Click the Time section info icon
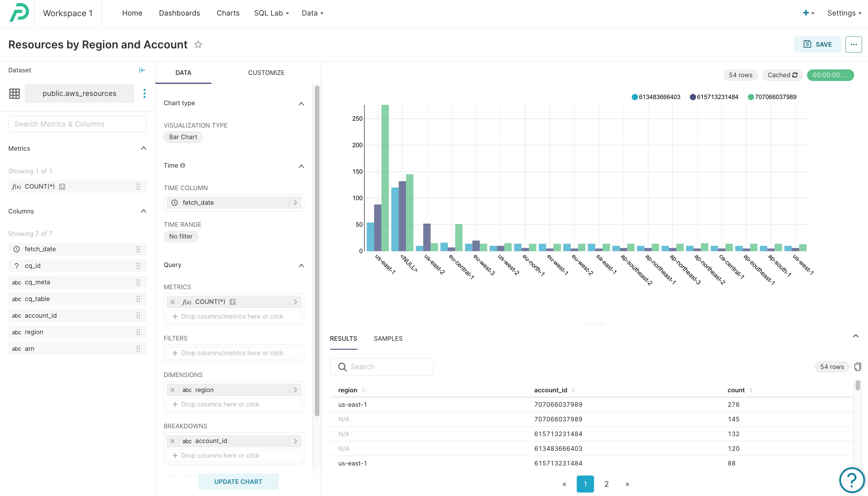868x496 pixels. (183, 166)
